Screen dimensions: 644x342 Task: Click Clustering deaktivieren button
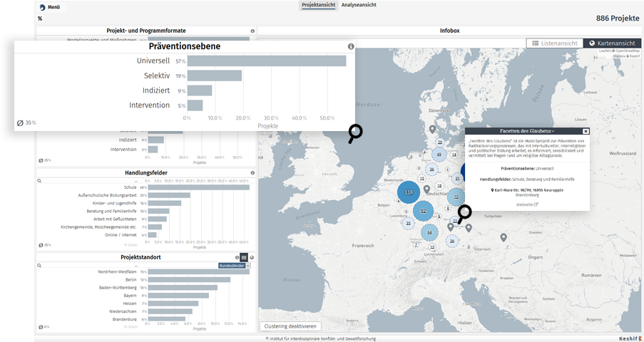click(x=290, y=326)
